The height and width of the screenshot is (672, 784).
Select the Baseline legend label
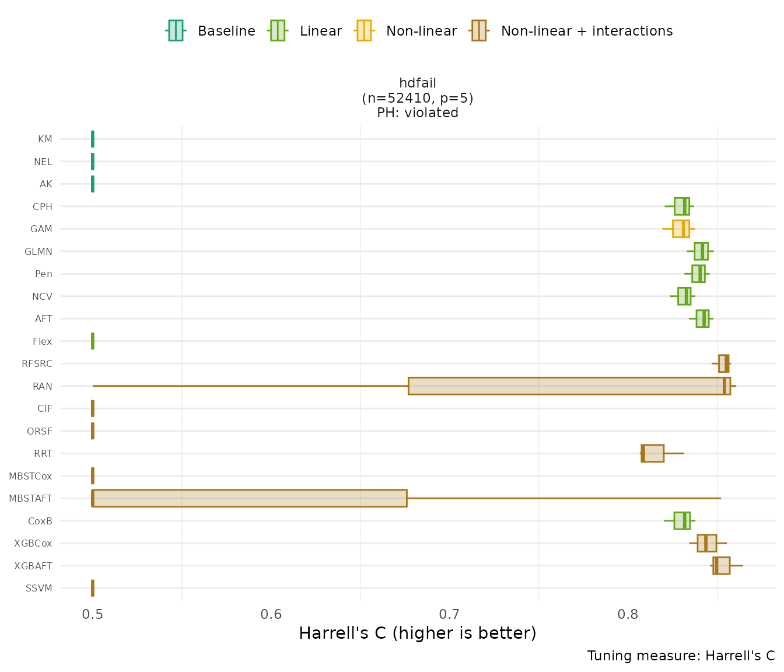(x=226, y=32)
